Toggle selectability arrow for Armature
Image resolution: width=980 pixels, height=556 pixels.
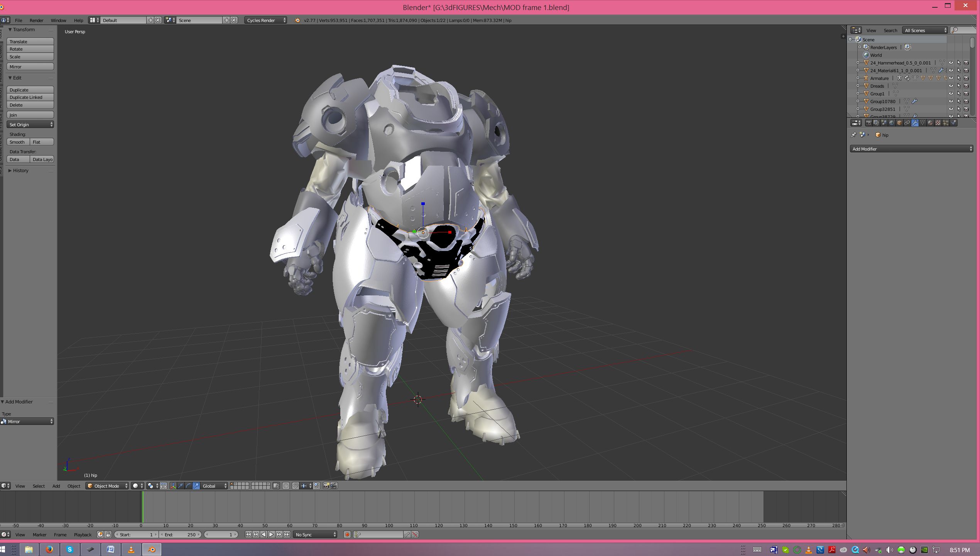[958, 78]
